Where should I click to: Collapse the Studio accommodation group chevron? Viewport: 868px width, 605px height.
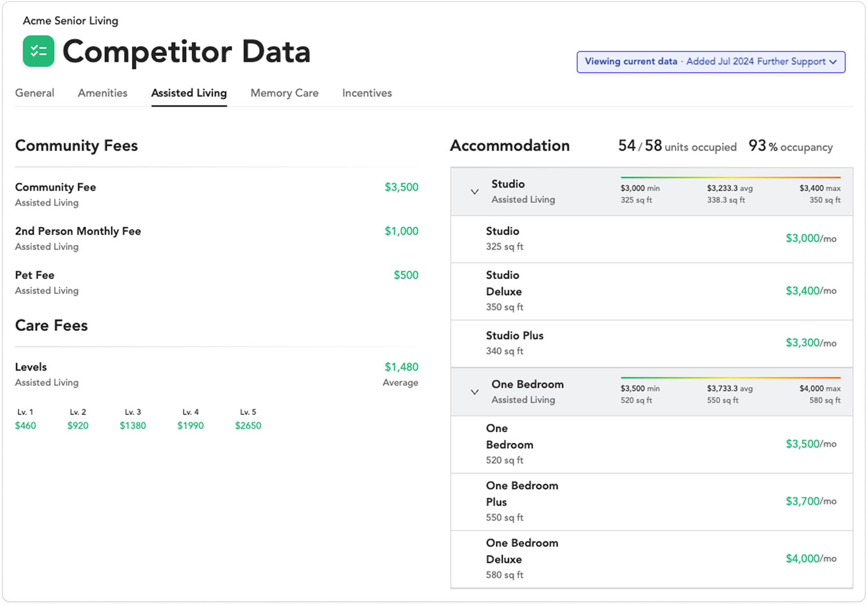pyautogui.click(x=475, y=192)
